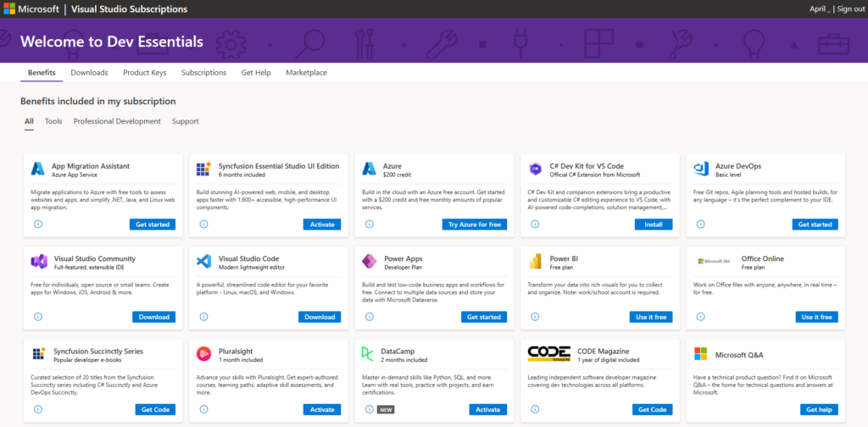Open info icon on Syncfusion Succinctly Series card

coord(38,409)
